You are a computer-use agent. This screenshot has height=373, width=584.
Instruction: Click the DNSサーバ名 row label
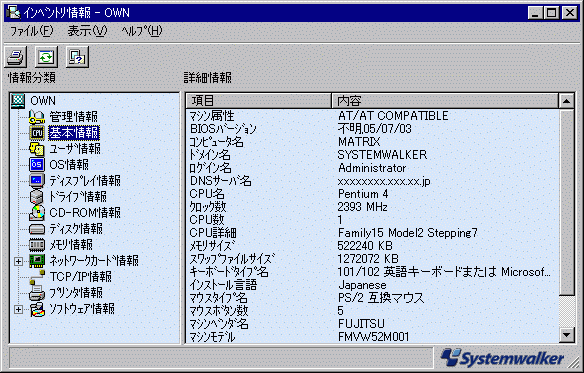(x=220, y=181)
